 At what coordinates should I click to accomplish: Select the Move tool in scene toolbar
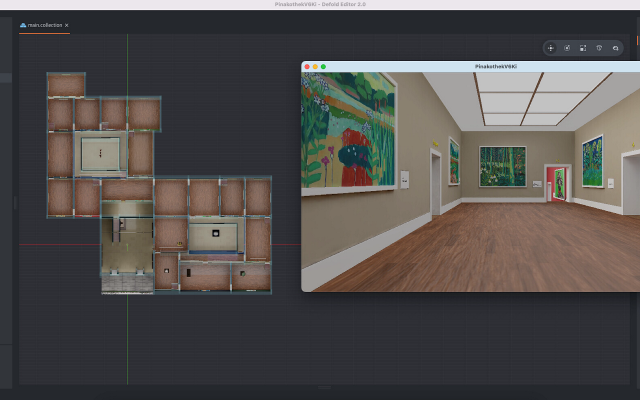(551, 48)
